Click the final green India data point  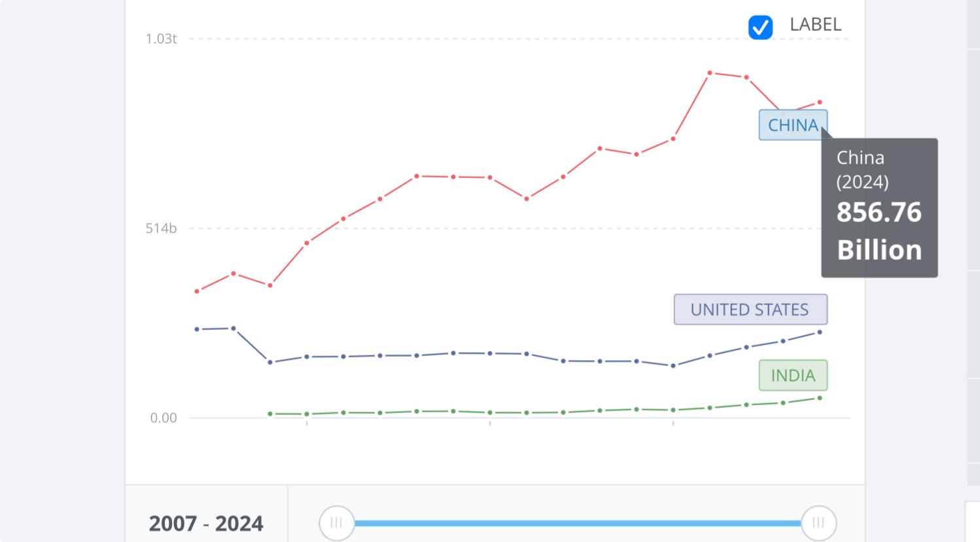tap(820, 397)
